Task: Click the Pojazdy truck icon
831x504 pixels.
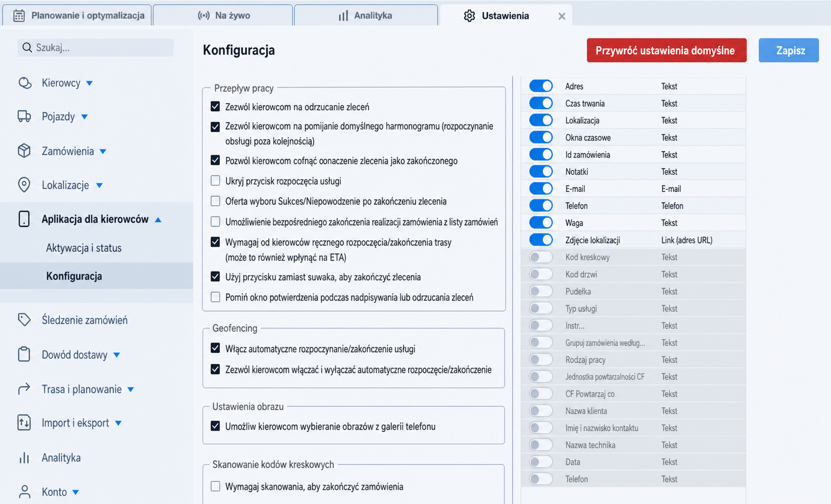Action: [x=24, y=116]
